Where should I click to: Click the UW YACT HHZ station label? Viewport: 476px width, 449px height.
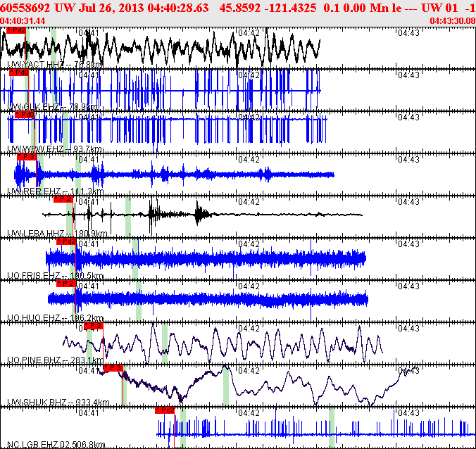55,64
